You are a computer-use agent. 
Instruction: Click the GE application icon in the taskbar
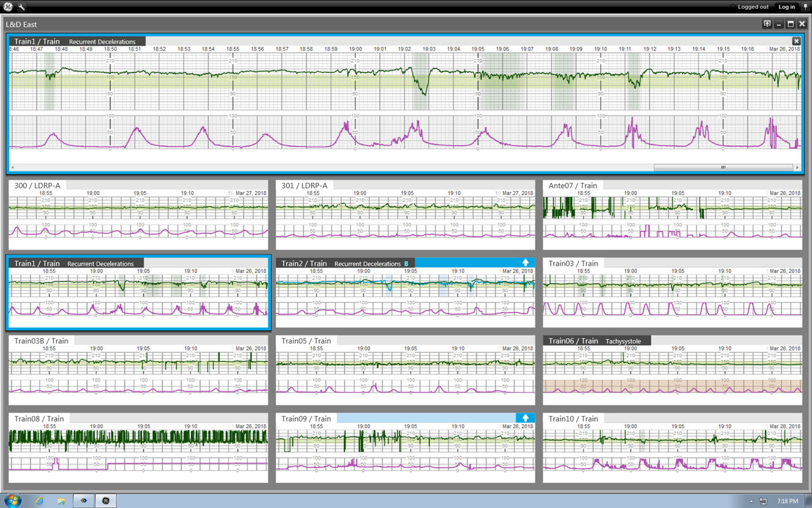click(x=105, y=500)
